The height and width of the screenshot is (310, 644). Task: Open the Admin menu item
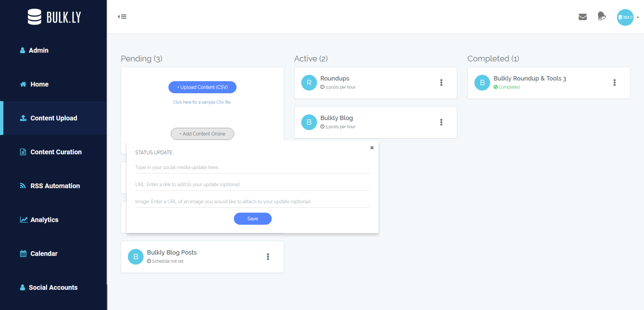[38, 50]
